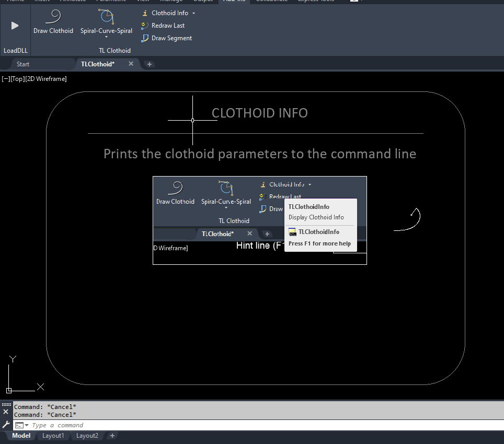Close the command line window

point(6,412)
